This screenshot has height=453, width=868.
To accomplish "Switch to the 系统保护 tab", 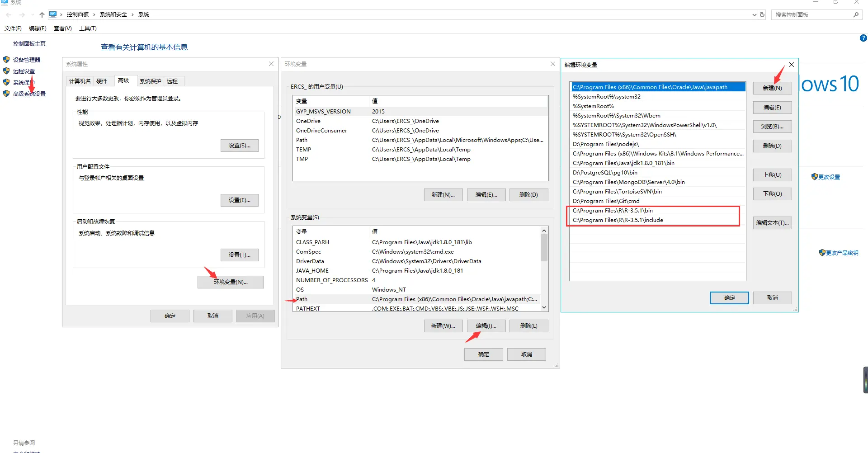I will tap(151, 81).
